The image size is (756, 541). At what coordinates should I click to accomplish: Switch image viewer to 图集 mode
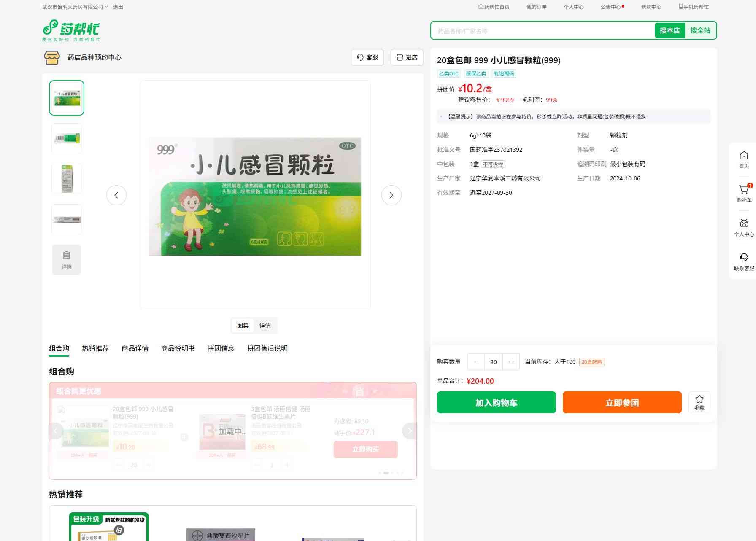coord(243,326)
